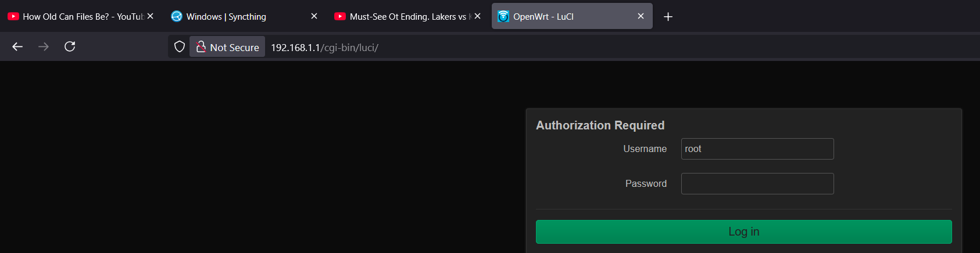Click the Not Secure lock icon
This screenshot has width=980, height=253.
[x=201, y=47]
